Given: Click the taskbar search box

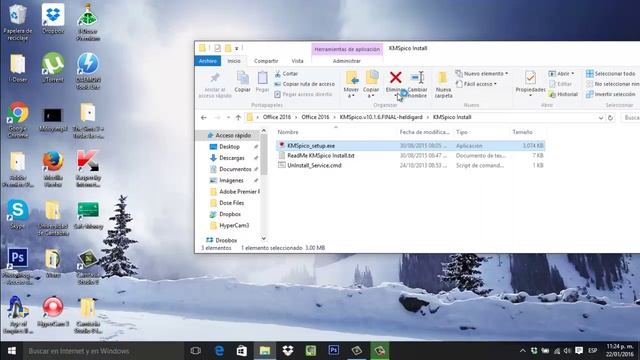Looking at the screenshot, I should point(103,351).
